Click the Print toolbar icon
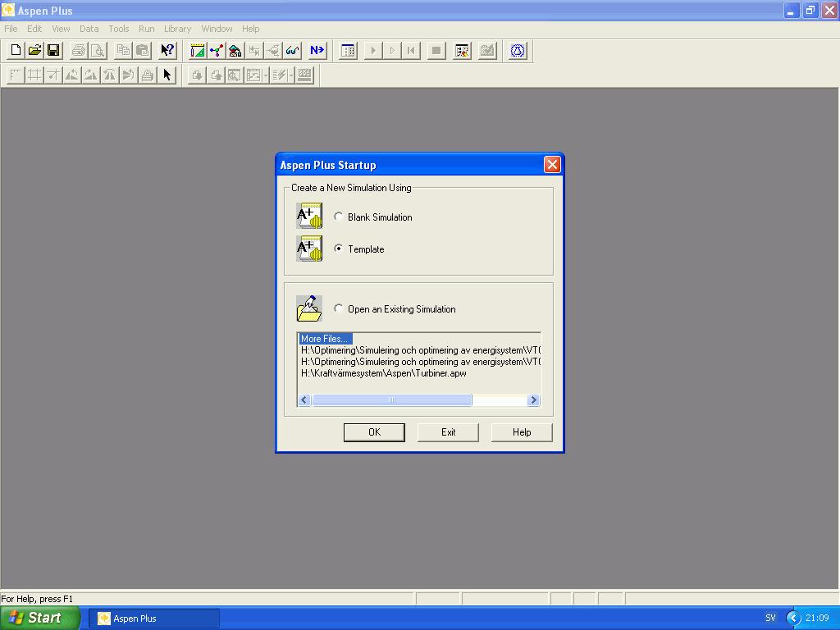This screenshot has height=630, width=840. click(x=79, y=50)
